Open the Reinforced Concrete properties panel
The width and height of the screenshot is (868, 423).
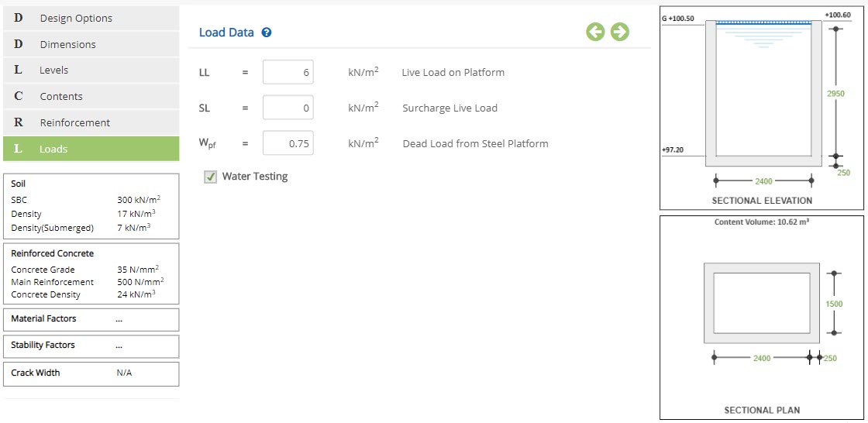click(x=91, y=273)
